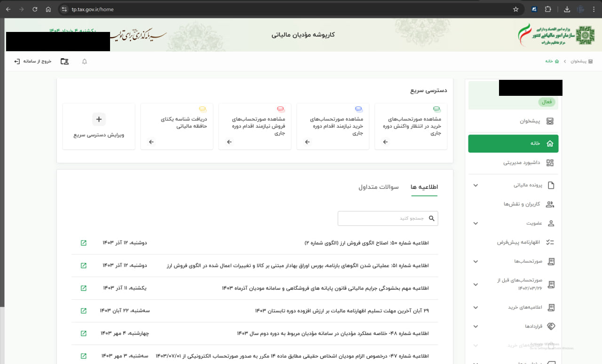Click date سه‌شنبه، ۲۲ آبان ۱۴۰۳
602x364 pixels.
[125, 310]
